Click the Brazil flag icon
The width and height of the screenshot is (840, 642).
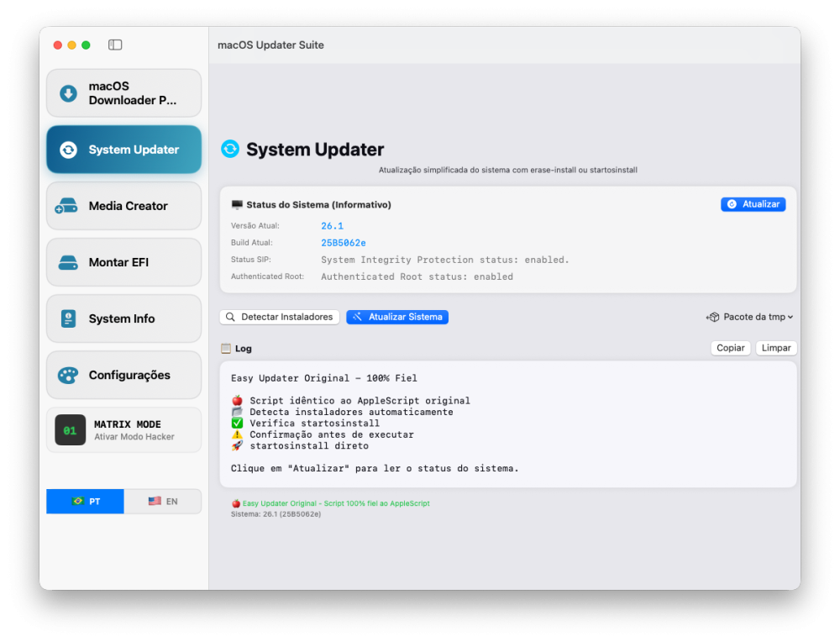click(x=78, y=502)
